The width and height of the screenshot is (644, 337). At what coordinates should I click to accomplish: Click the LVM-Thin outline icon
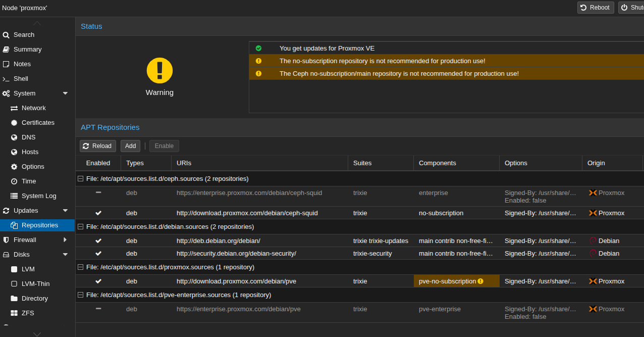click(14, 284)
